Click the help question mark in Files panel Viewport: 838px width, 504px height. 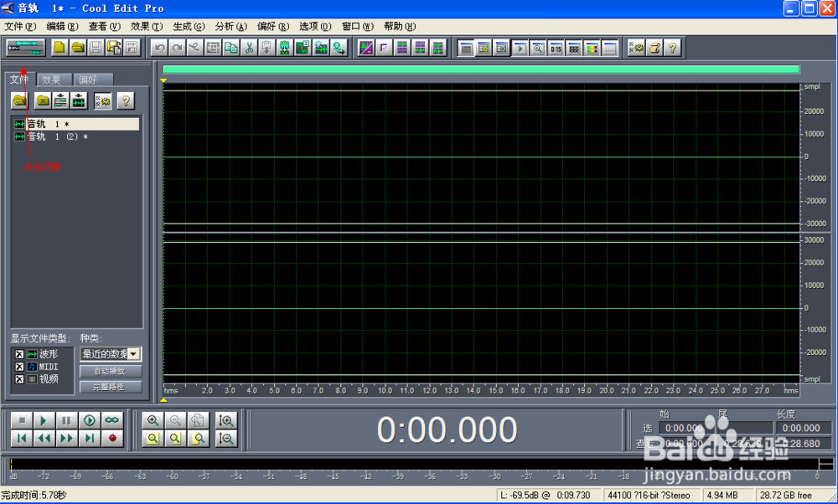126,100
